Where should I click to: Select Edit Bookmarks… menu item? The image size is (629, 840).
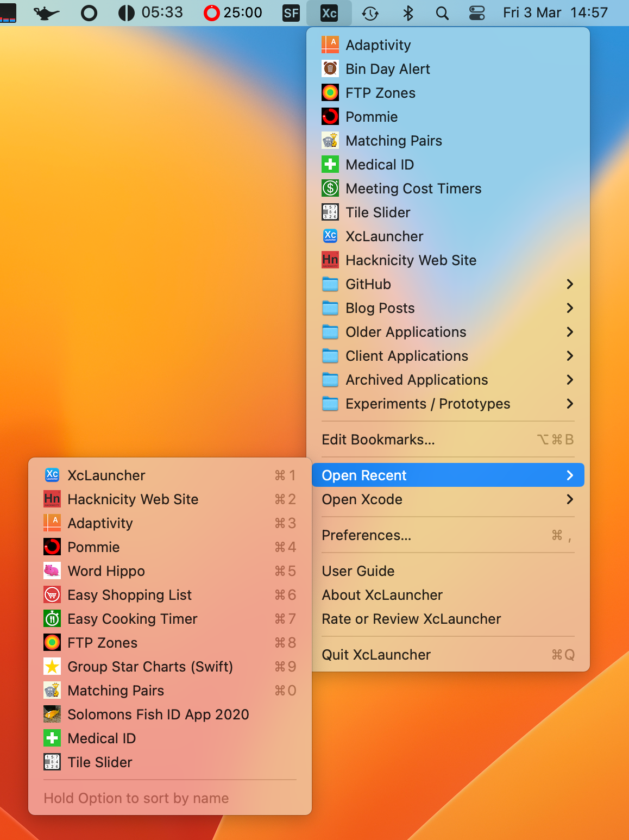(x=378, y=440)
